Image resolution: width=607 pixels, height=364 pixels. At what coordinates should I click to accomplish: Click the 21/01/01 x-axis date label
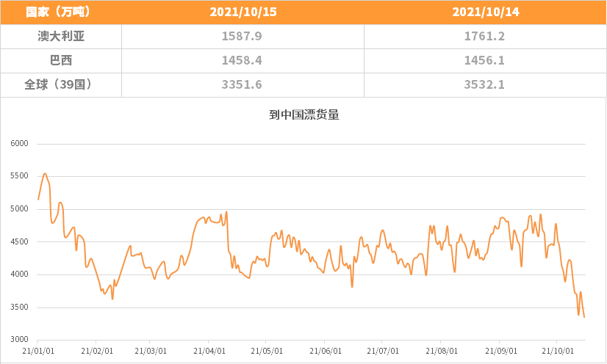point(38,352)
